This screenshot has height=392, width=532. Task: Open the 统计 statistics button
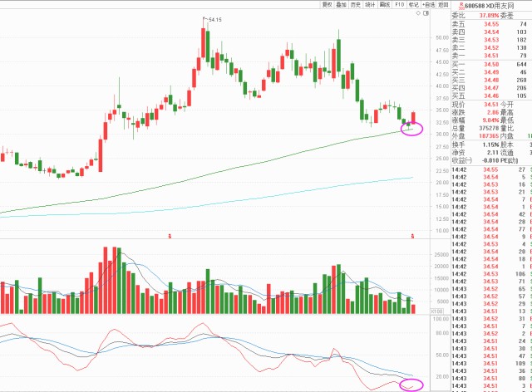[369, 4]
